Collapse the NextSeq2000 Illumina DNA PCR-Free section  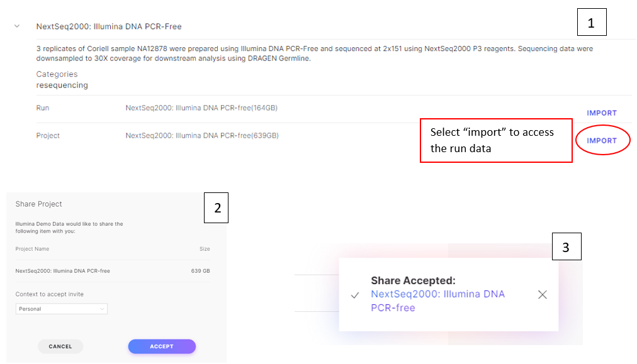[17, 26]
